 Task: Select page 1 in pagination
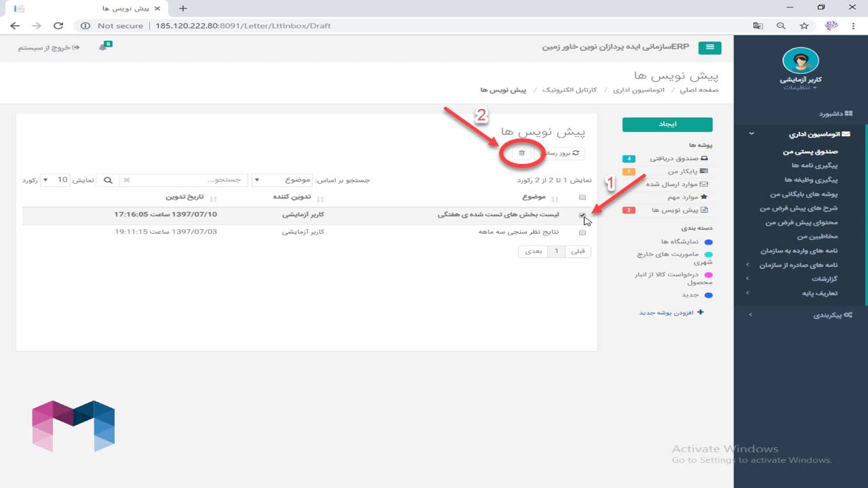pos(556,251)
